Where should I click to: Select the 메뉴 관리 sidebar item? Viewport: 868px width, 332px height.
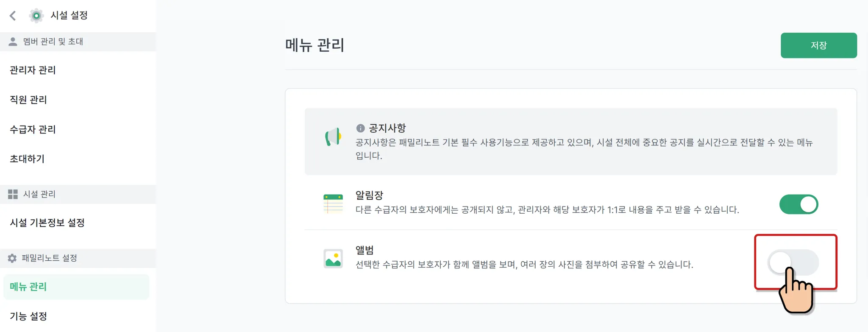point(76,287)
